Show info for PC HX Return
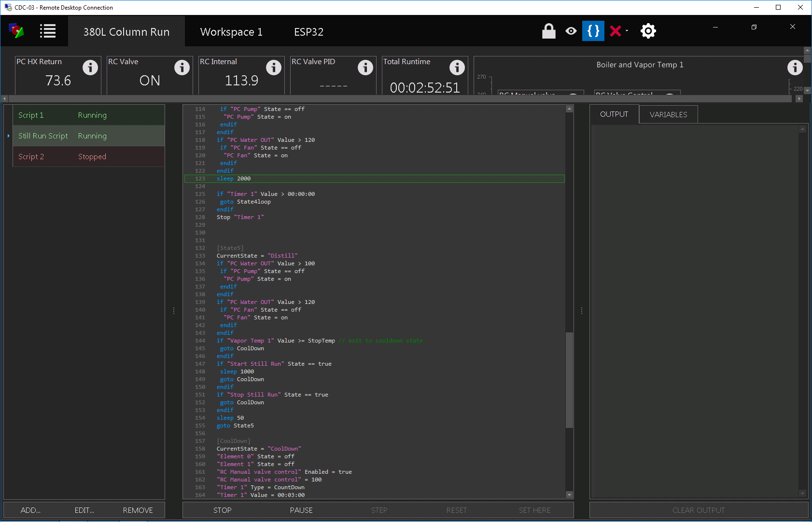 tap(90, 68)
